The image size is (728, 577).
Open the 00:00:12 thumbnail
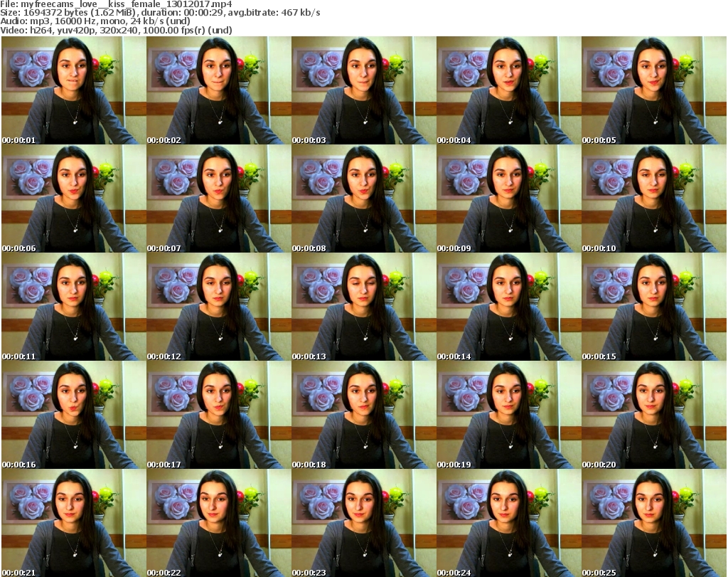(x=219, y=307)
